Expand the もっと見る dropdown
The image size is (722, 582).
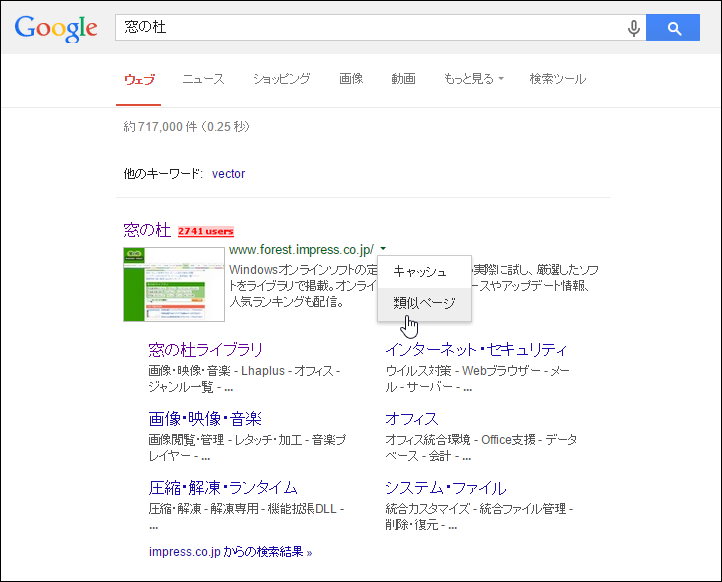(473, 79)
